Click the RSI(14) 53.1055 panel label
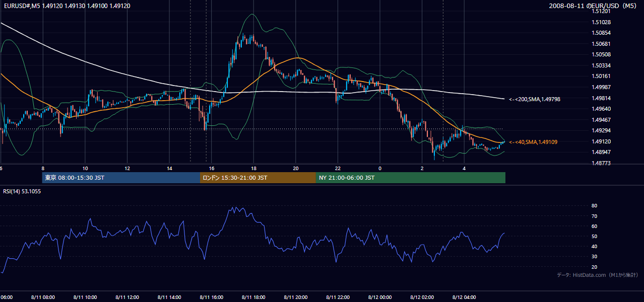The image size is (644, 302). coord(22,191)
